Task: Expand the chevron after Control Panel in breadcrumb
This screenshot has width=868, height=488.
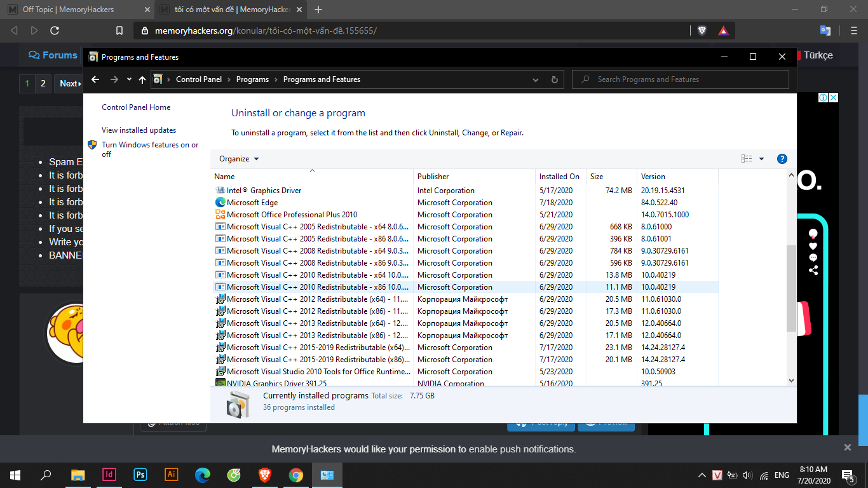Action: click(229, 79)
